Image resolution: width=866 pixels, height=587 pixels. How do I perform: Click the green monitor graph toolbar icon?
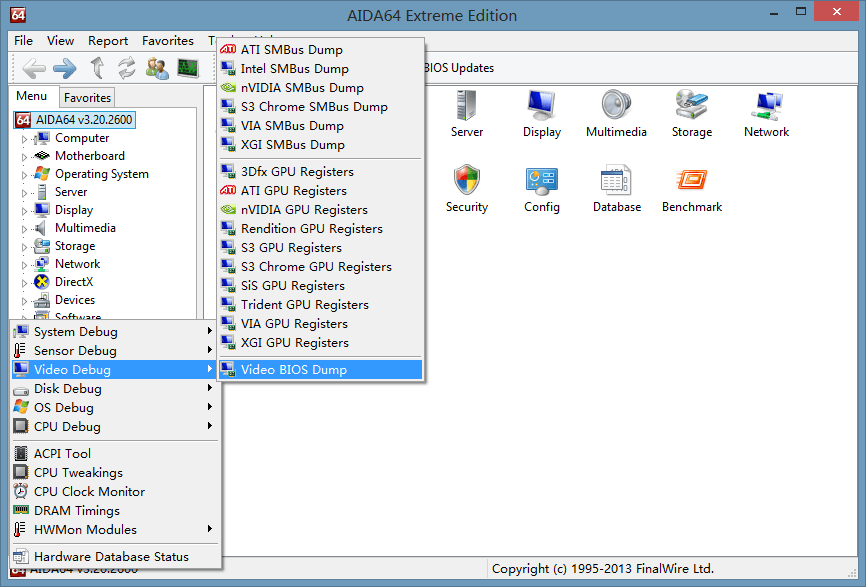click(188, 68)
